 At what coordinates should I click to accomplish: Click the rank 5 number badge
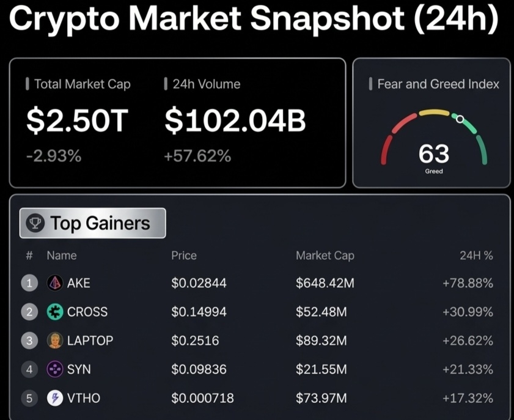[x=29, y=398]
